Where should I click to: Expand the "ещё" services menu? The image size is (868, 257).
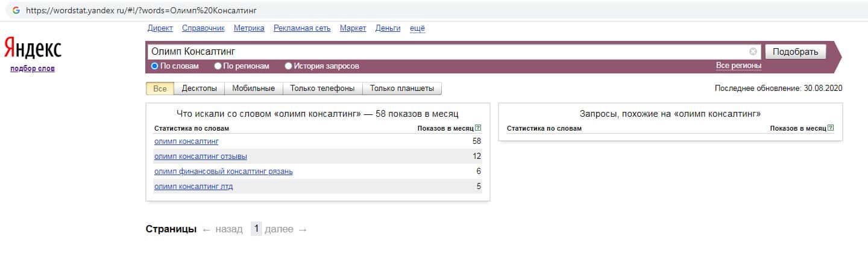click(417, 28)
